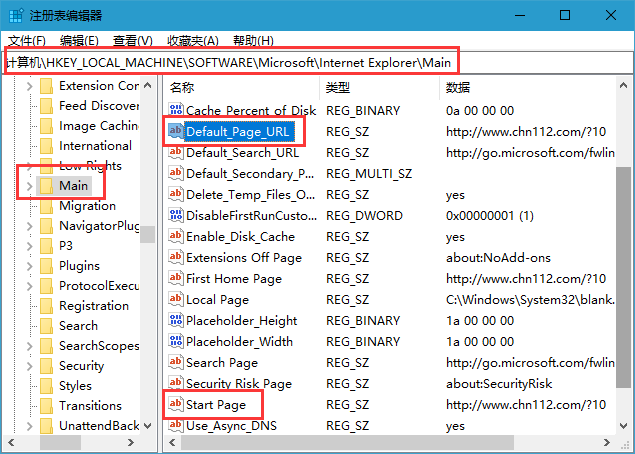The width and height of the screenshot is (635, 454).
Task: Open the 查看(V) menu
Action: click(132, 41)
